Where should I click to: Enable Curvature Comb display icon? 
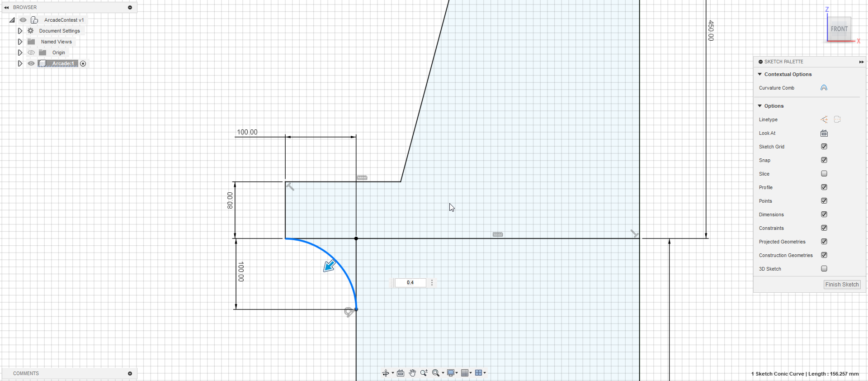824,88
